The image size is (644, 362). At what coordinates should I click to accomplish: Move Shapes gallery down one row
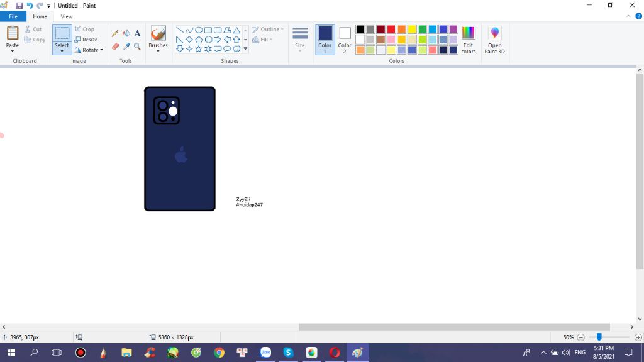coord(246,40)
